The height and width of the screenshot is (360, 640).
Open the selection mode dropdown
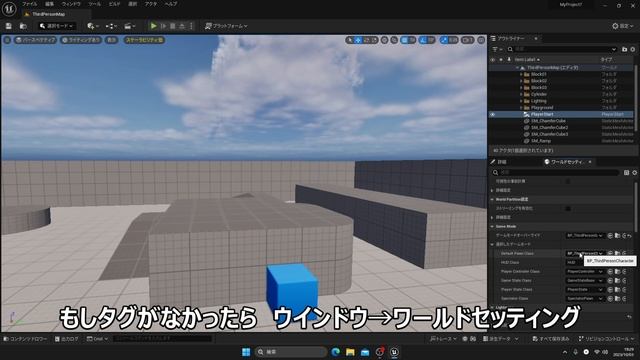[x=57, y=26]
